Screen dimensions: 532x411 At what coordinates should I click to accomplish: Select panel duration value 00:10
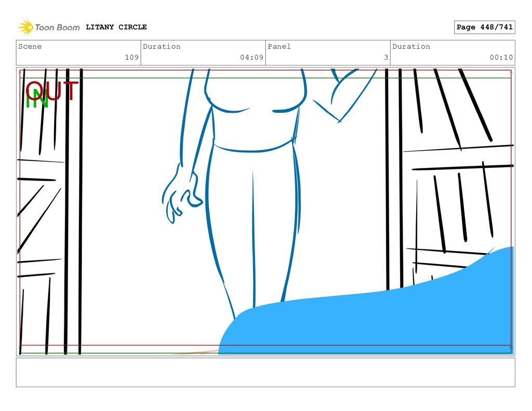501,57
